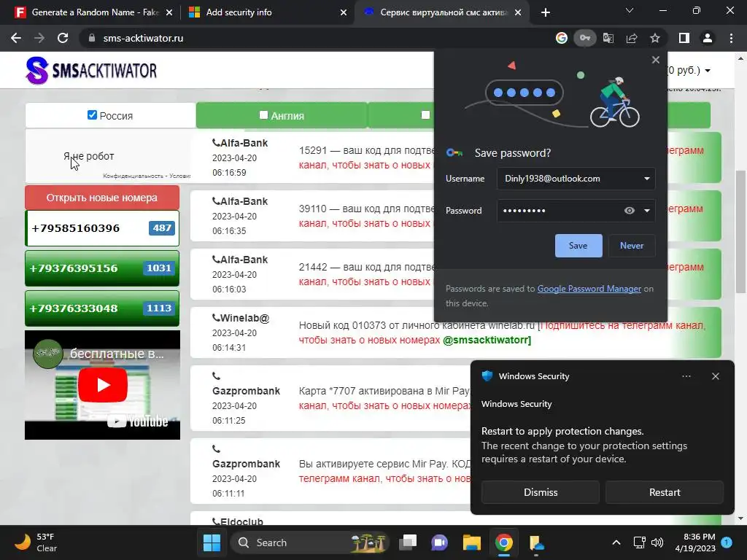Close the Save password popup

(x=656, y=60)
